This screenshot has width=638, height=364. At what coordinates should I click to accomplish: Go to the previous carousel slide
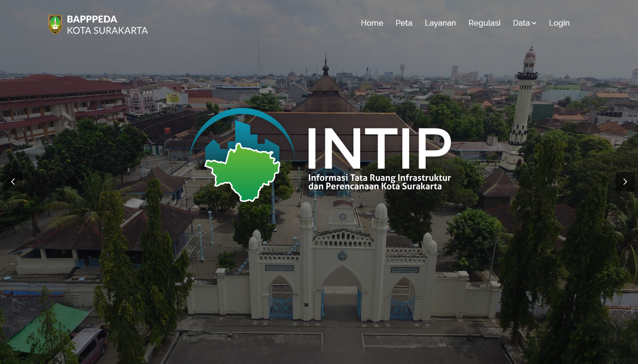click(x=13, y=182)
